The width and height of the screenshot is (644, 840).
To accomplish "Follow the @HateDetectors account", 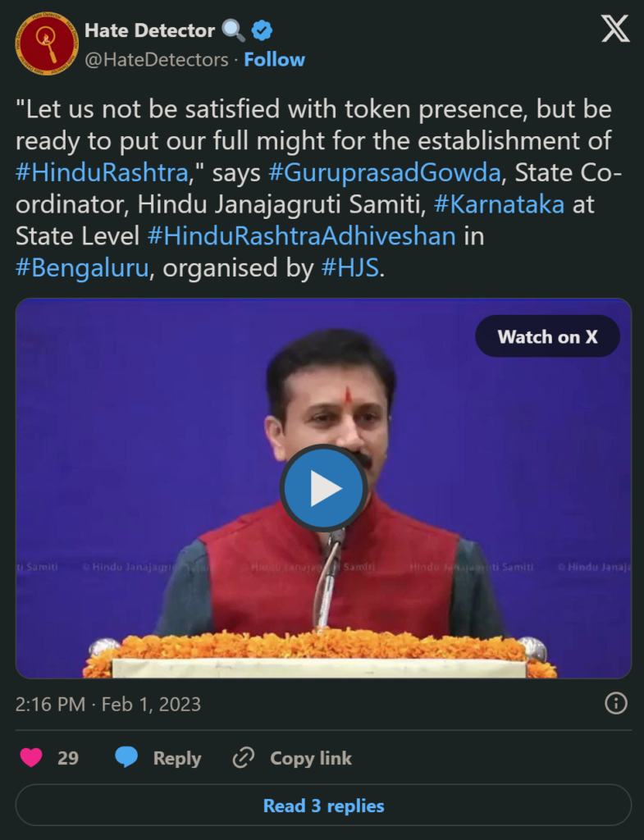I will pyautogui.click(x=274, y=59).
